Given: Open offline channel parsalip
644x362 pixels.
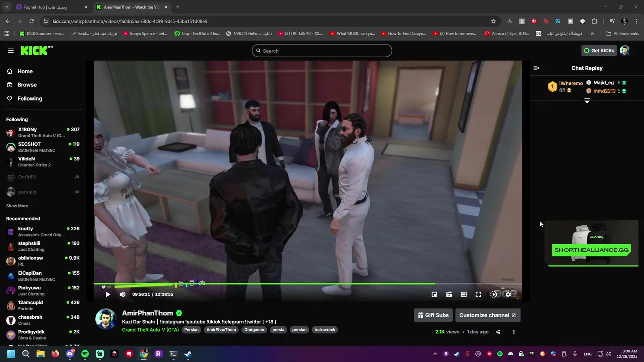Looking at the screenshot, I should (x=43, y=192).
